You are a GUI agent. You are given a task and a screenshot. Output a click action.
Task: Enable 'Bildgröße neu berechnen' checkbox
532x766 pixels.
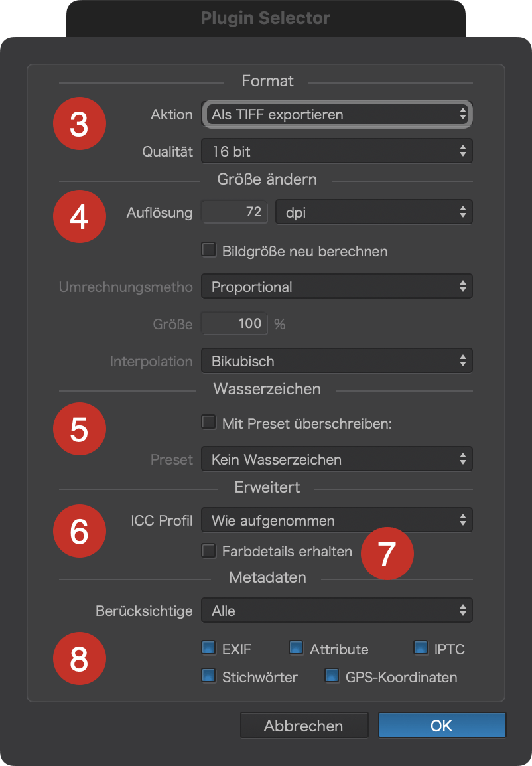pyautogui.click(x=209, y=250)
